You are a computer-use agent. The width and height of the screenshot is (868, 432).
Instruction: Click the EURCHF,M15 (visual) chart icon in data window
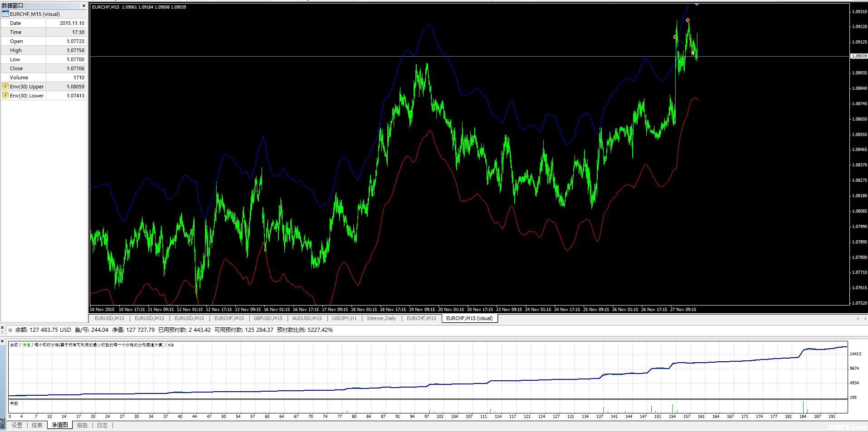point(5,14)
